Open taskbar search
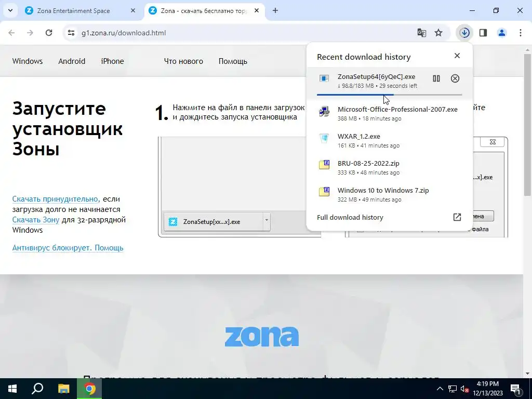 tap(37, 389)
